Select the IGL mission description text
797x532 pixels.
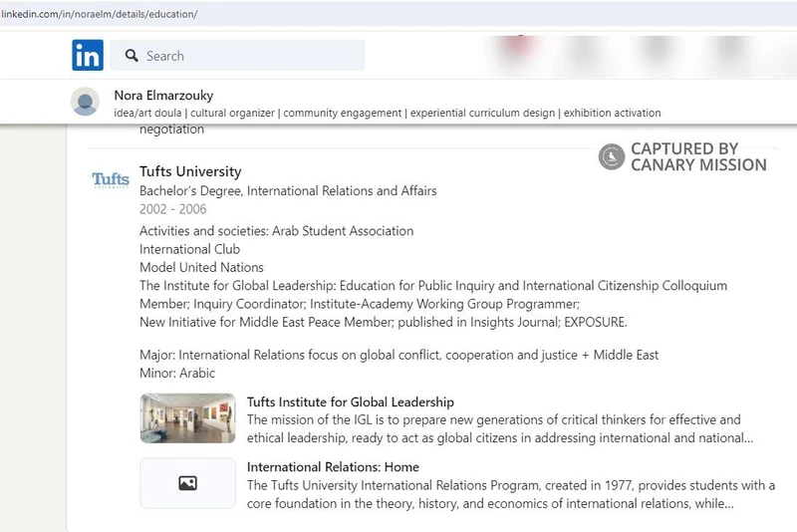[500, 428]
